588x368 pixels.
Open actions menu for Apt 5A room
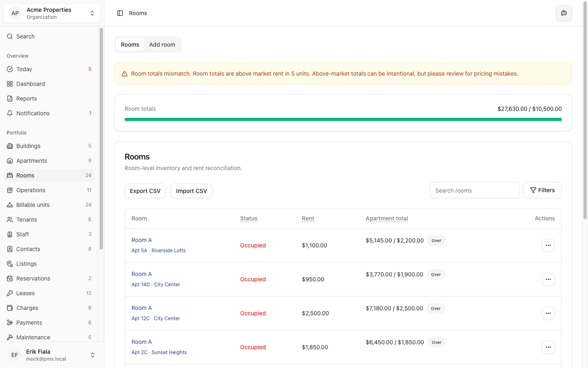[x=548, y=245]
